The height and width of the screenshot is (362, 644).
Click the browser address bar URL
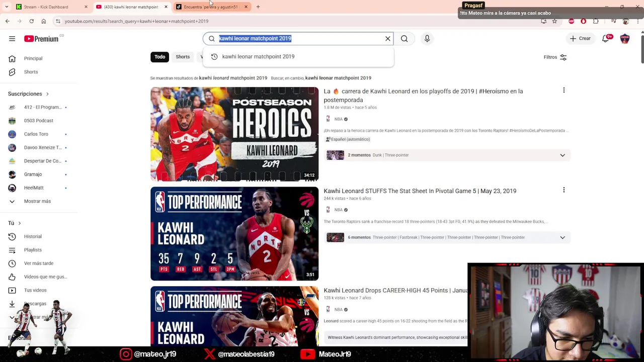[x=136, y=21]
